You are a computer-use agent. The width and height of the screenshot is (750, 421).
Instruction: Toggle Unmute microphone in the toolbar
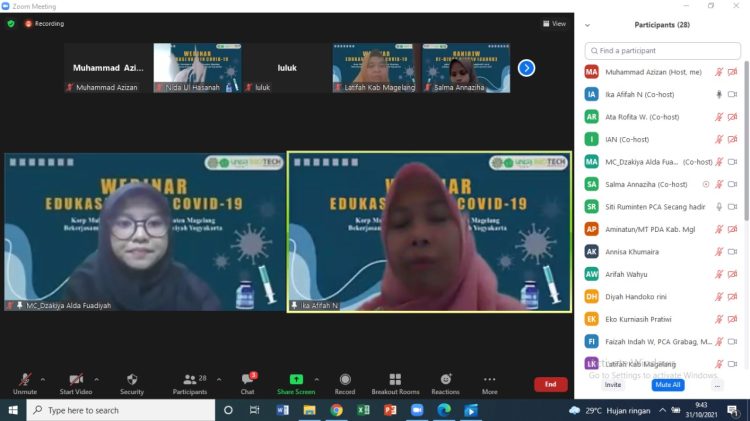(x=25, y=381)
